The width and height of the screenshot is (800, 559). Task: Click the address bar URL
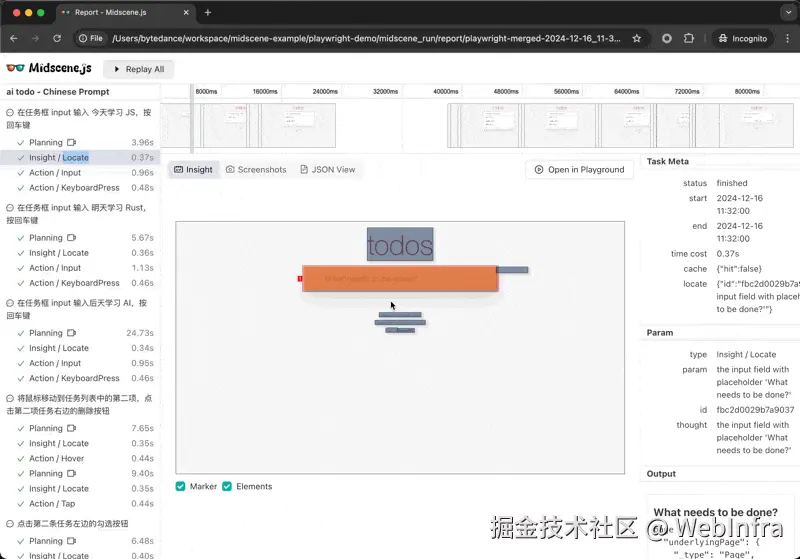pyautogui.click(x=366, y=38)
